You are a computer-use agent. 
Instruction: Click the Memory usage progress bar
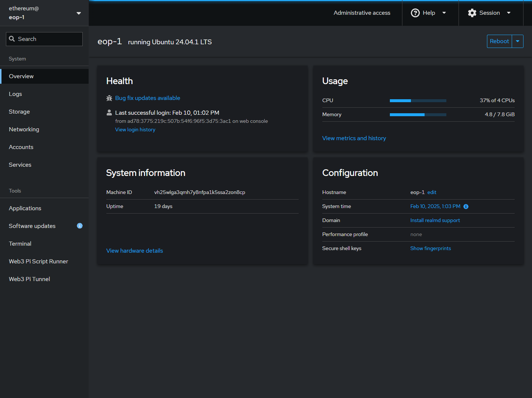tap(418, 115)
